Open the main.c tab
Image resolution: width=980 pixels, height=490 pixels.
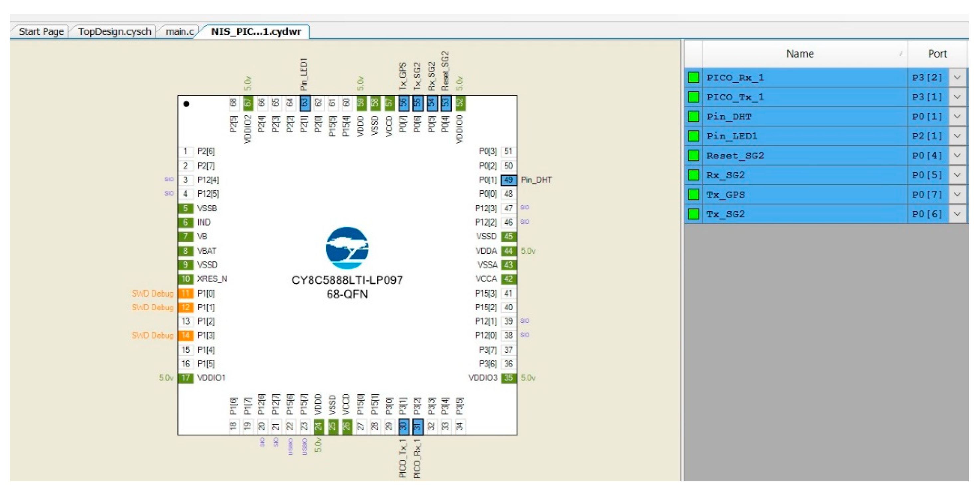(x=180, y=31)
